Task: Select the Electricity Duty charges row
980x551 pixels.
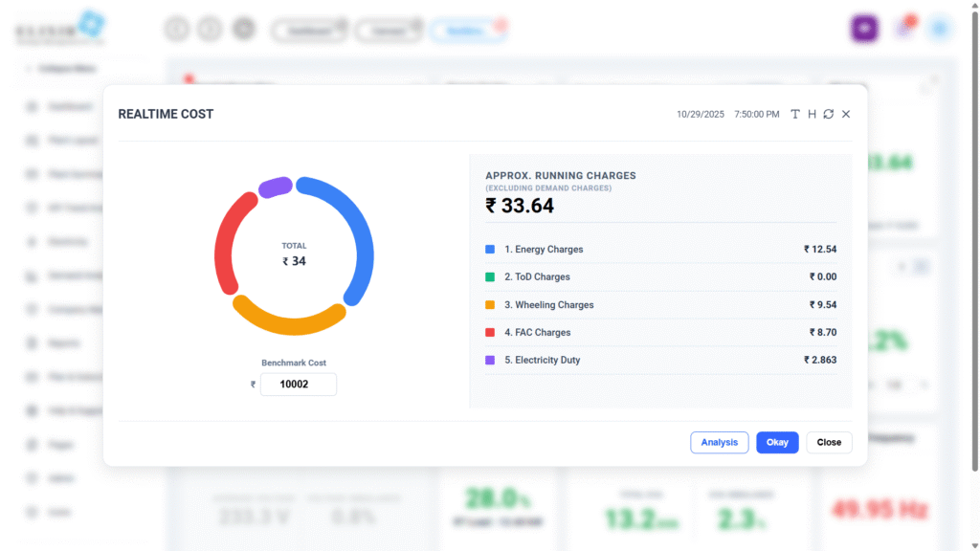Action: (660, 361)
